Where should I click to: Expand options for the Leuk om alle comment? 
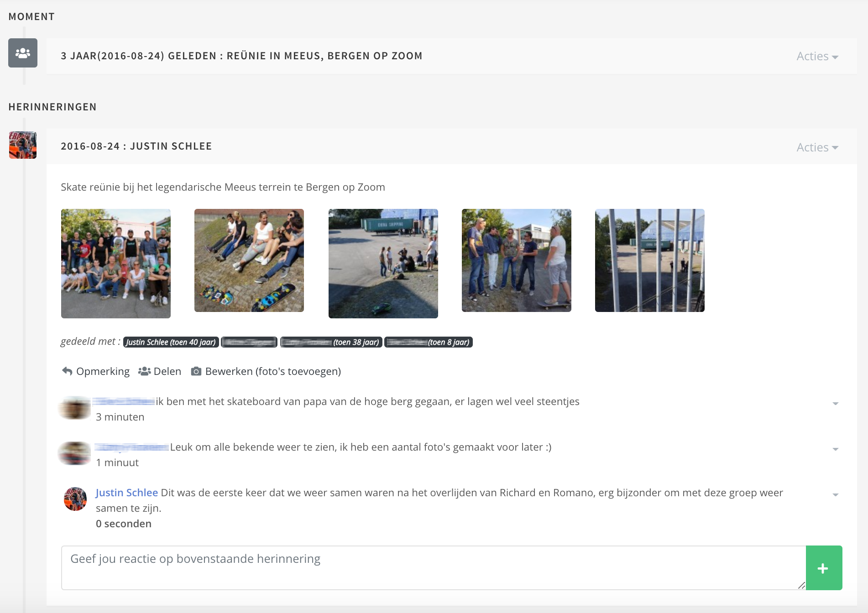[x=835, y=449]
